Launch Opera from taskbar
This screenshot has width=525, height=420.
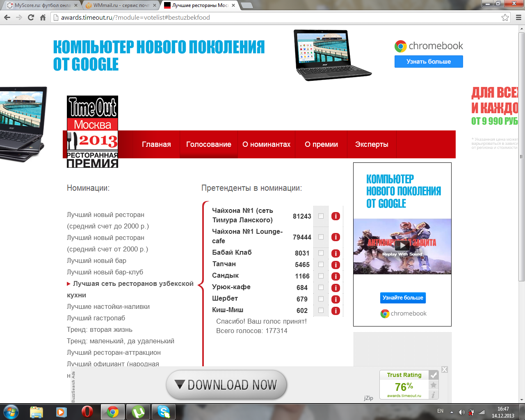87,411
